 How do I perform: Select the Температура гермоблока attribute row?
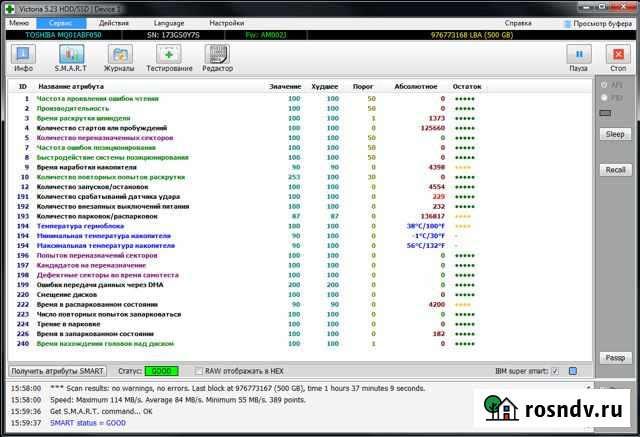coord(92,226)
